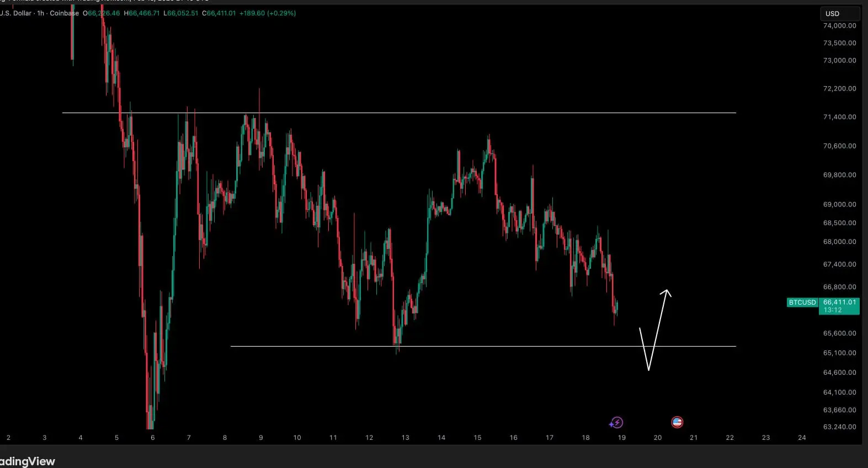Click date 17 on the time axis
The image size is (868, 468).
[550, 438]
